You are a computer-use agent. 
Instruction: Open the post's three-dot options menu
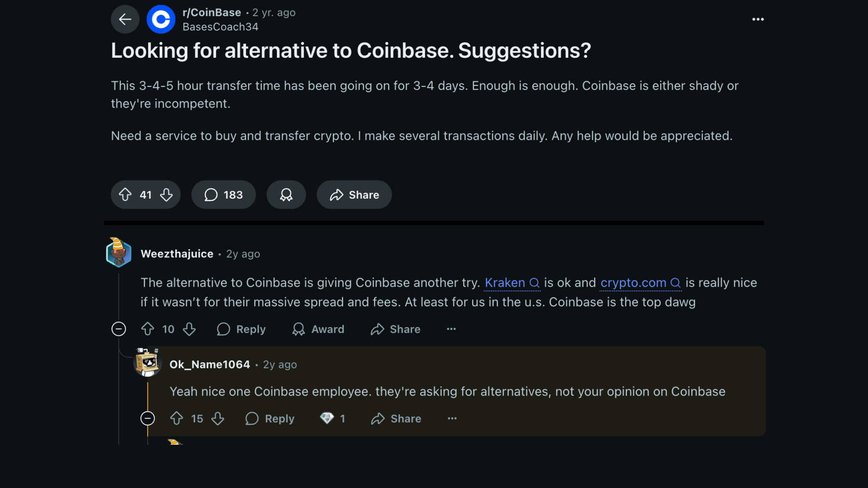coord(758,19)
